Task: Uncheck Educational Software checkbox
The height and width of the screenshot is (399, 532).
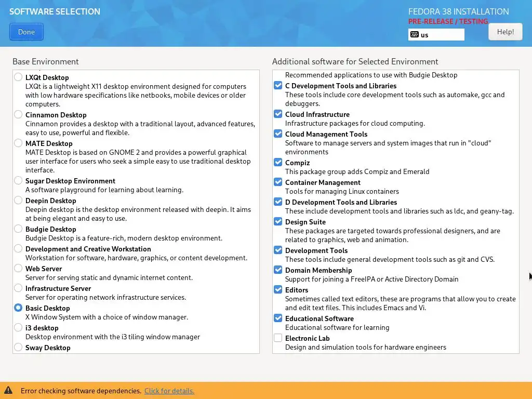Action: coord(278,318)
